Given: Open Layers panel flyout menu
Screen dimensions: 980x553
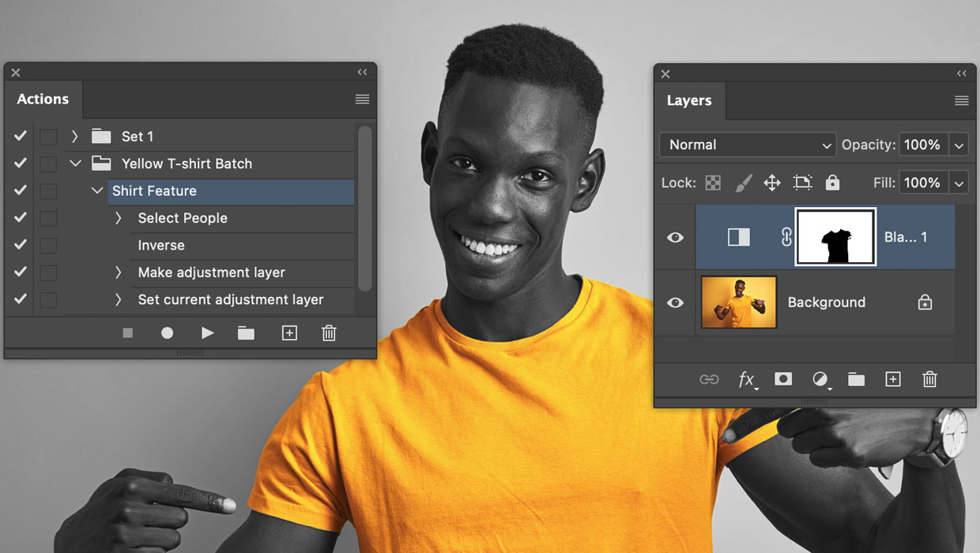Looking at the screenshot, I should 962,100.
